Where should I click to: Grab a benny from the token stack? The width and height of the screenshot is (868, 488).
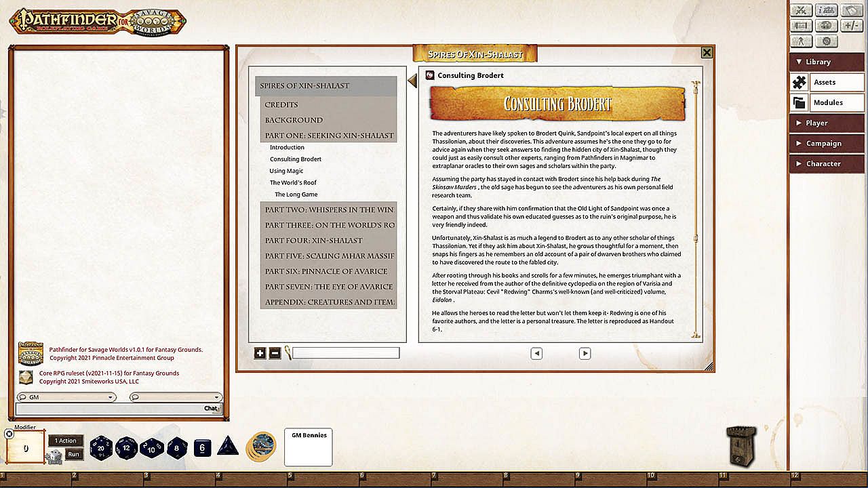(261, 447)
